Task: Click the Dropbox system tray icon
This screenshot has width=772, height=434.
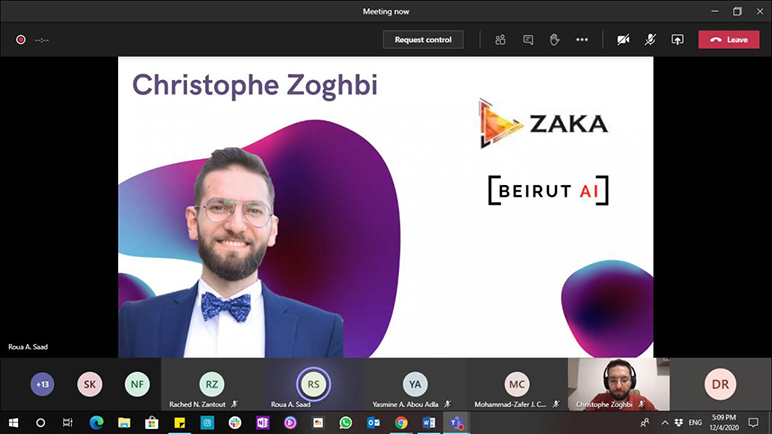Action: (x=679, y=423)
